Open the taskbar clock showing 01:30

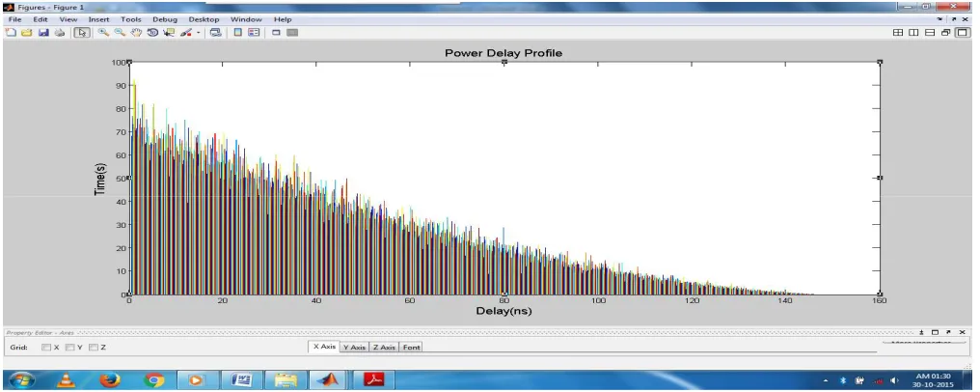[x=933, y=380]
